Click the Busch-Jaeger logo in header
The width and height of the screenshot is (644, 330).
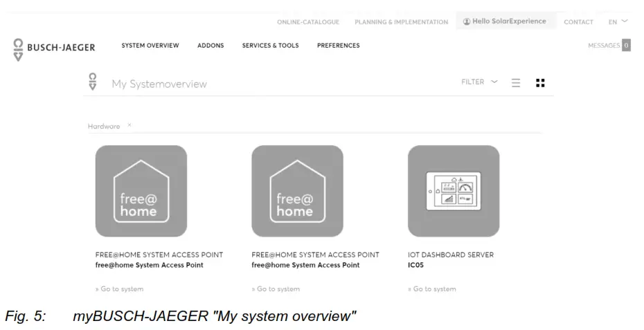[x=54, y=50]
